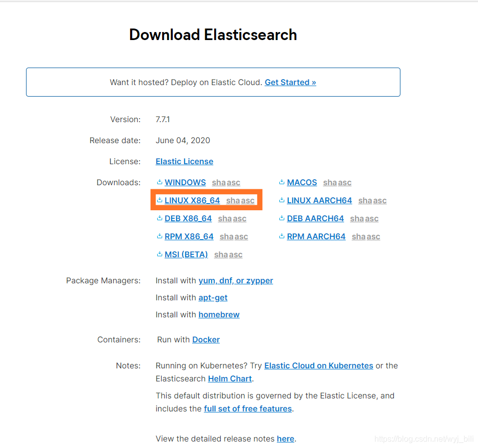Open the sha checksum for MSI (BETA)
478x448 pixels.
coord(221,254)
